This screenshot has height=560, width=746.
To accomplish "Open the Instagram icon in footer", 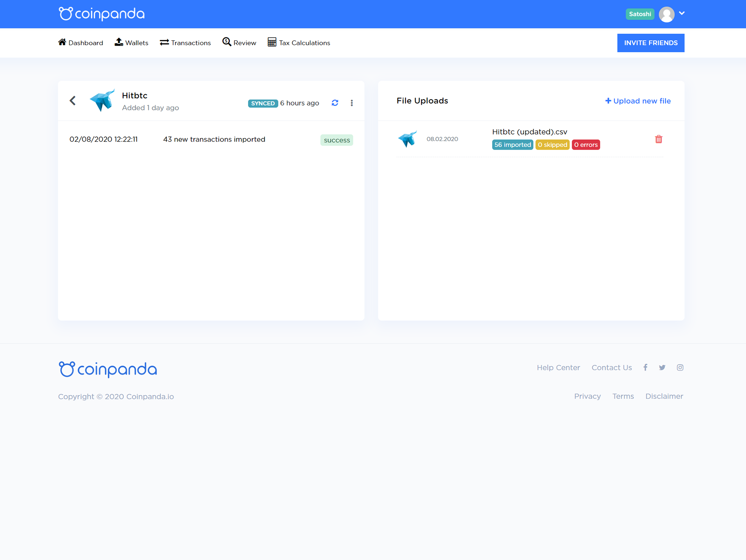I will click(680, 367).
